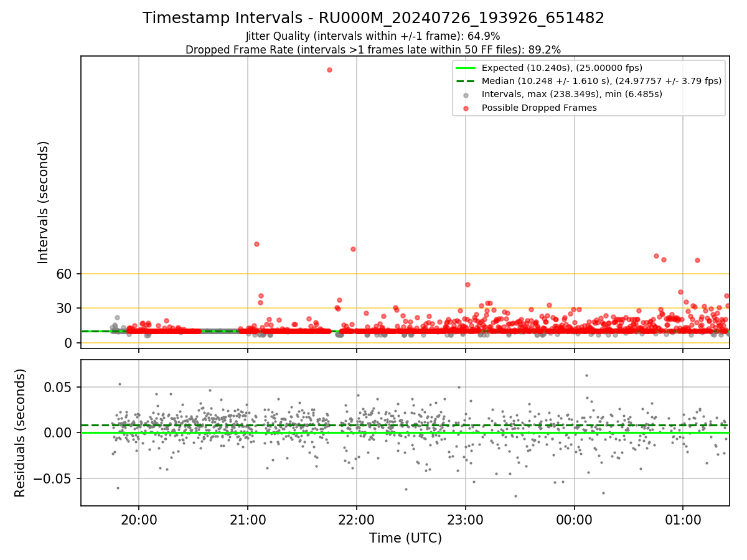The width and height of the screenshot is (747, 560).
Task: Click the 'Intervals (seconds)' y-axis label
Action: [44, 202]
